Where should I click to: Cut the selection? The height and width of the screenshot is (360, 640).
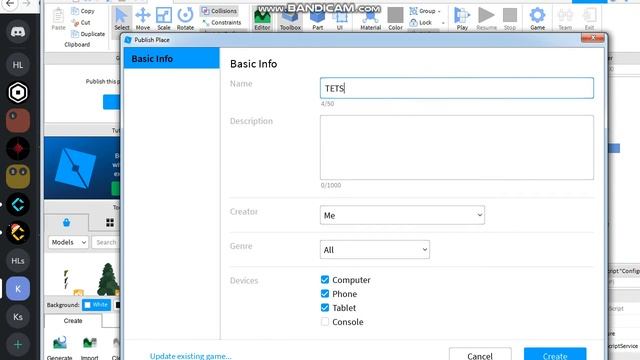[x=81, y=22]
